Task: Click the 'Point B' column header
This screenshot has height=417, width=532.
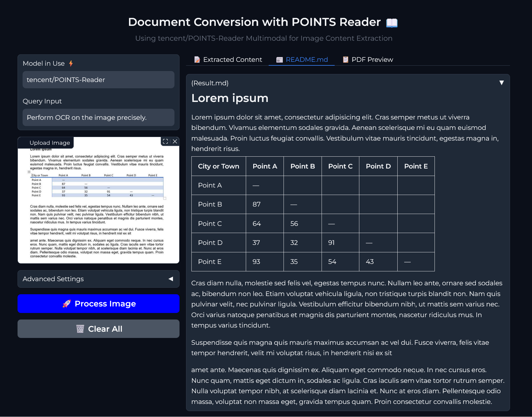Action: 303,166
